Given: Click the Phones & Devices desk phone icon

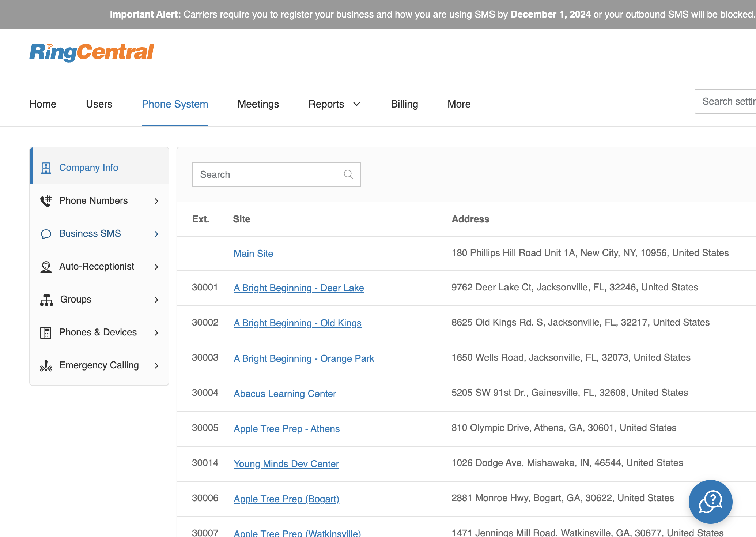Looking at the screenshot, I should click(46, 333).
